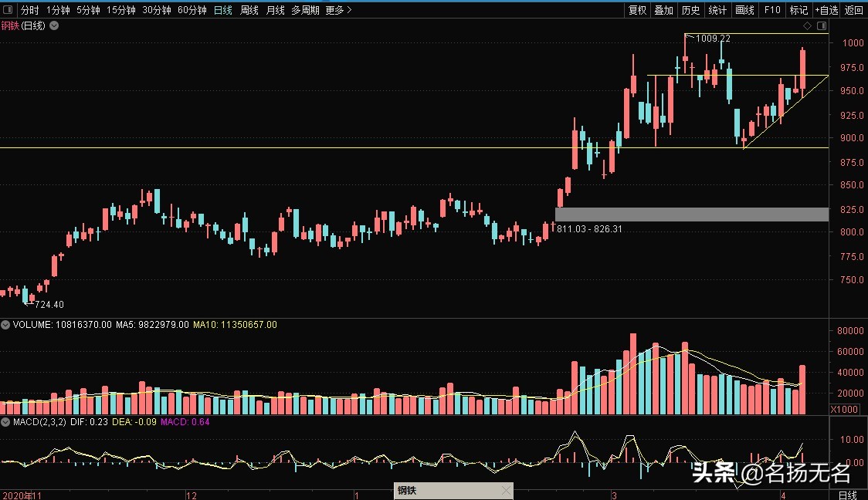This screenshot has width=868, height=500.
Task: Open the 多周期 multi-period view
Action: [305, 10]
